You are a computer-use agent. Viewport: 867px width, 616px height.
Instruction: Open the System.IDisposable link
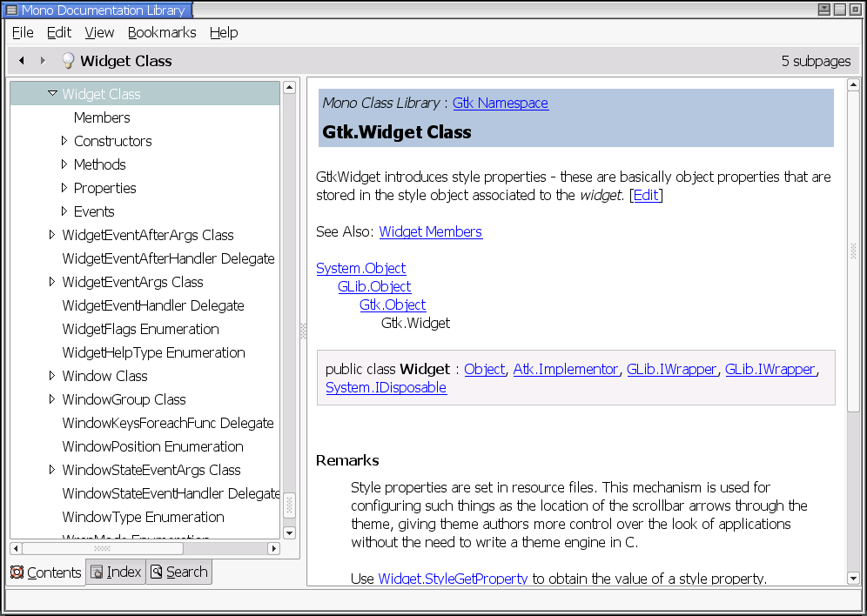(386, 387)
